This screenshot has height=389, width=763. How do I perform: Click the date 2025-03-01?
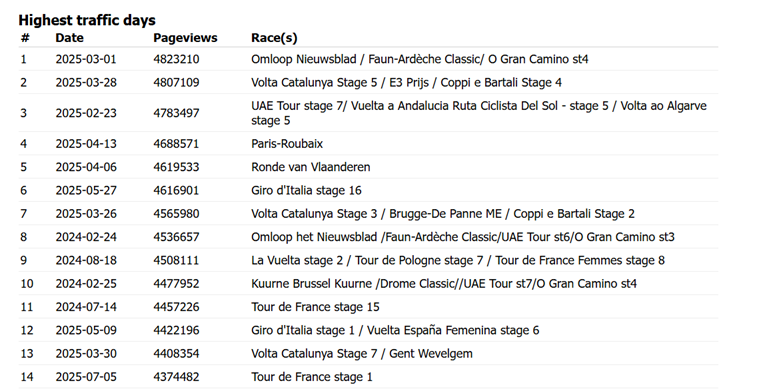pos(86,59)
